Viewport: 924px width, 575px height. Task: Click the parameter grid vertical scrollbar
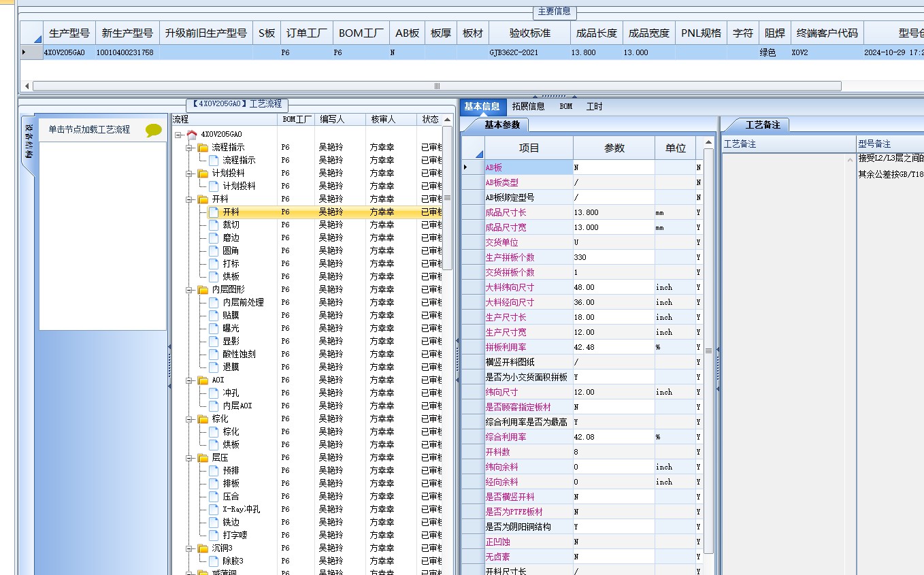click(708, 350)
